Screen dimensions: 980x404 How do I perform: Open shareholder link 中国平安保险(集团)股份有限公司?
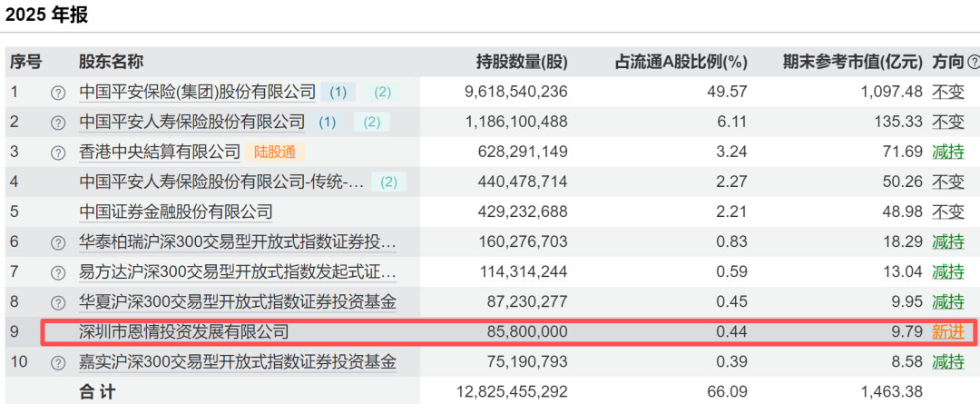[198, 93]
